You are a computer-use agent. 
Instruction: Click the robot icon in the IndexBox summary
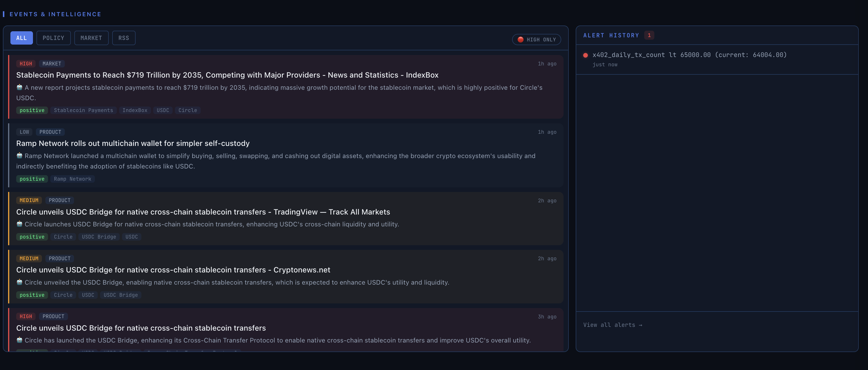[x=20, y=87]
